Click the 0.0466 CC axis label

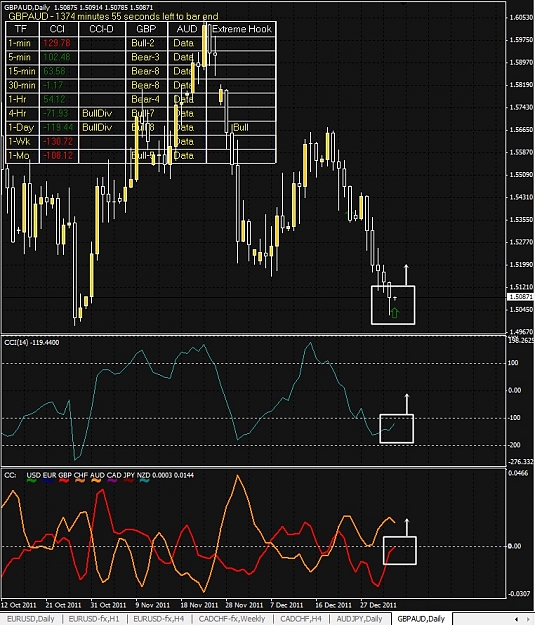point(518,473)
